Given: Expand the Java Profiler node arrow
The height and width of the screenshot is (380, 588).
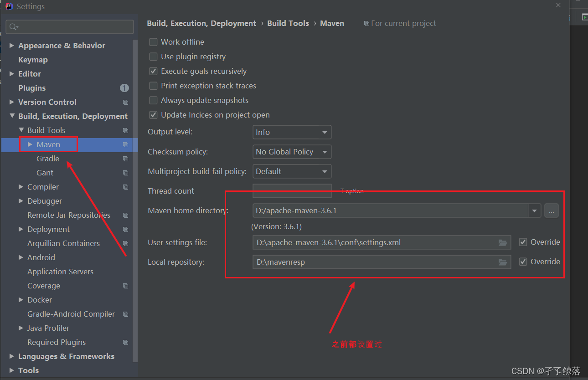Looking at the screenshot, I should [21, 328].
